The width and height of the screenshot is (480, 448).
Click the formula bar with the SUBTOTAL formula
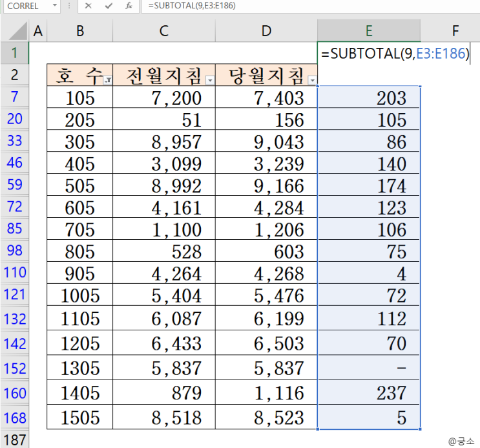pos(310,6)
